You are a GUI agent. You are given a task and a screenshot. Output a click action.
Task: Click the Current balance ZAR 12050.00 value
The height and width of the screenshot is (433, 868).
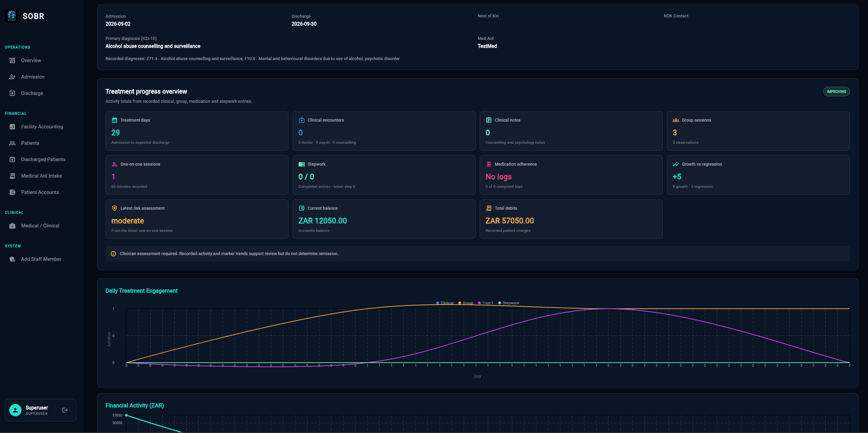[x=322, y=221]
